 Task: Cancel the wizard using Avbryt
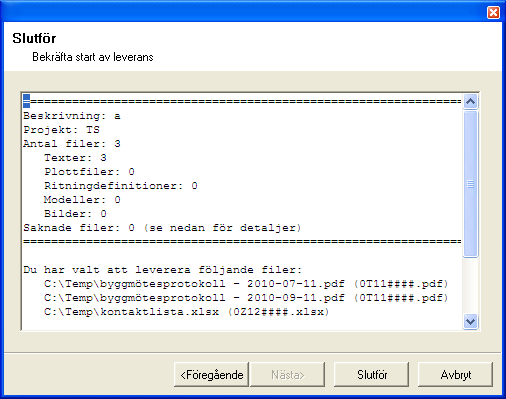tap(456, 375)
